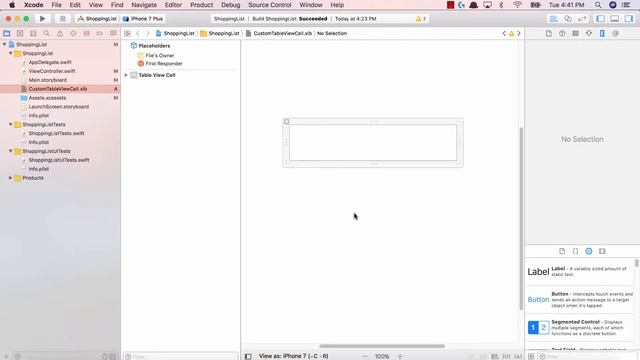640x360 pixels.
Task: Open the Wi-Fi status menu
Action: tap(517, 5)
